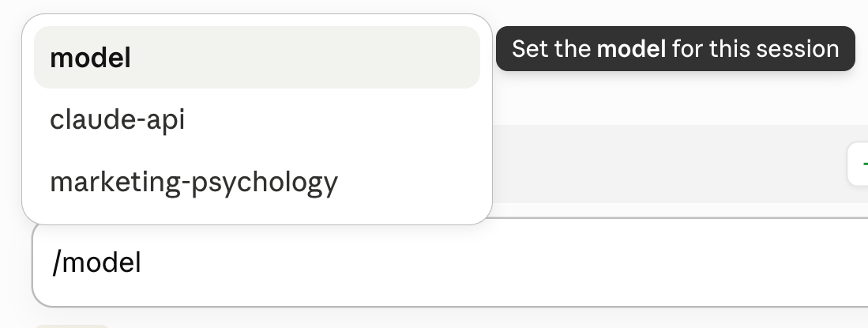Viewport: 868px width, 328px height.
Task: Click the partially visible green-marked button
Action: tap(858, 164)
